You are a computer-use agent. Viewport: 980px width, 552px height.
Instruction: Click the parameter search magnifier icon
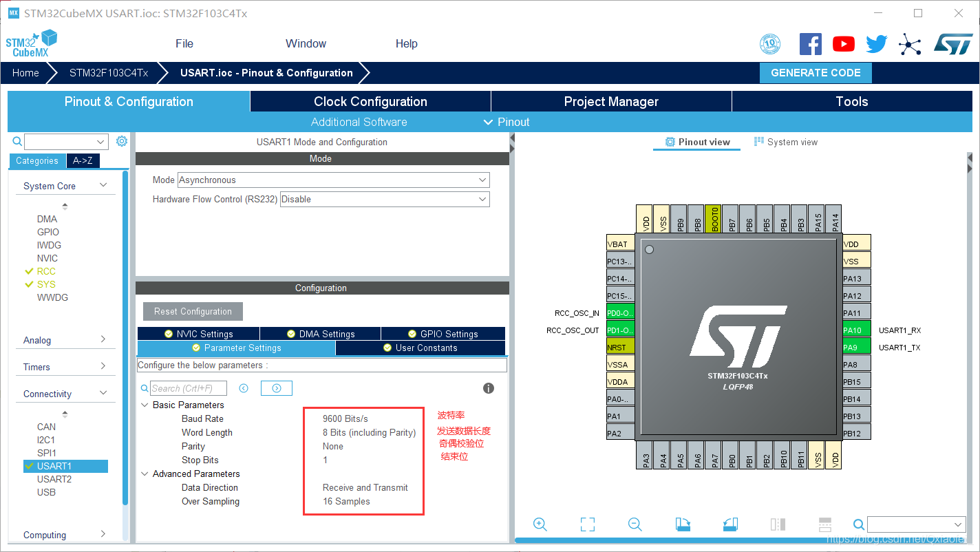145,388
